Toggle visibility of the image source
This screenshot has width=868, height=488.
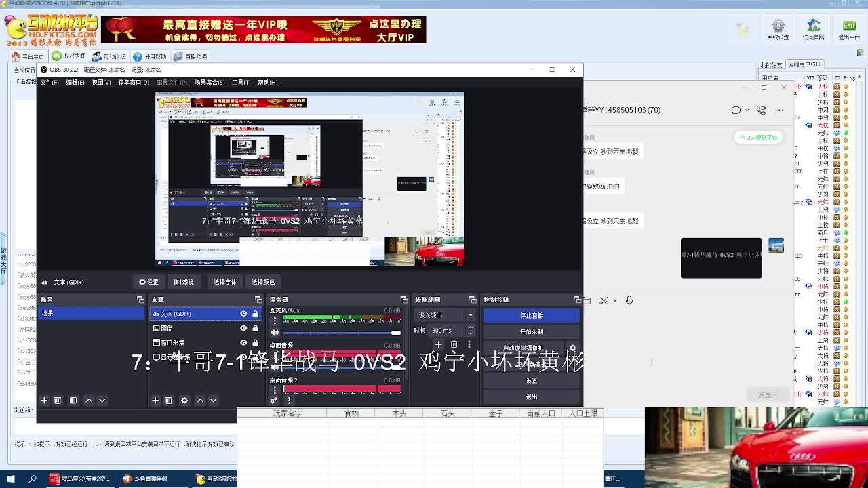[243, 328]
